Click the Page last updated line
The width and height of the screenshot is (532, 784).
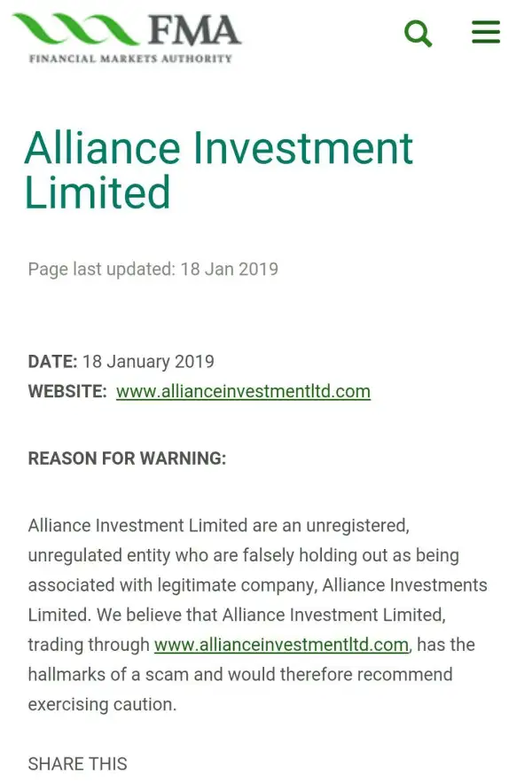(153, 269)
